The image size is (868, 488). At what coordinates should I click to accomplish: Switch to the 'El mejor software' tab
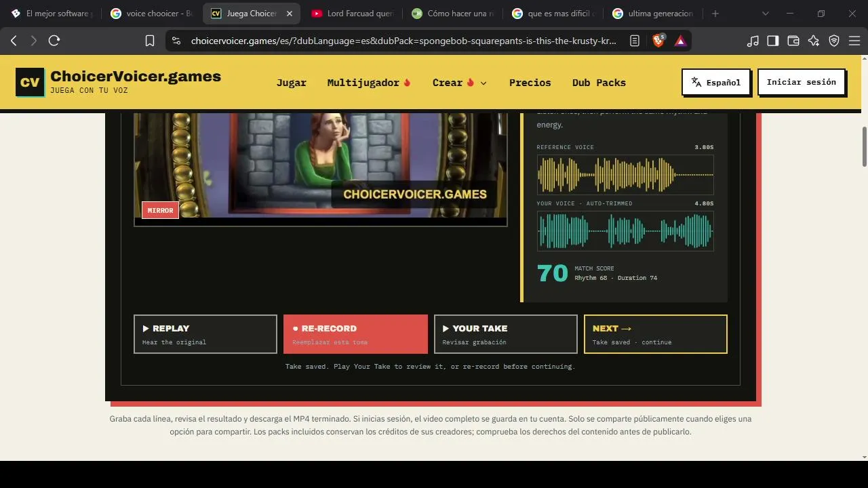[x=53, y=14]
